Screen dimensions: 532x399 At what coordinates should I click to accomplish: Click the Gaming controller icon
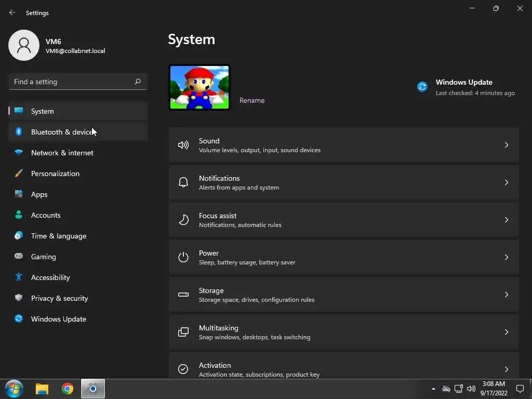(x=19, y=256)
